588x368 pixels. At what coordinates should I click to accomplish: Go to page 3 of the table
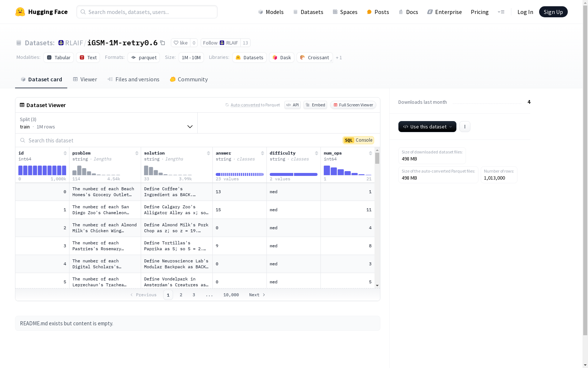pyautogui.click(x=194, y=295)
